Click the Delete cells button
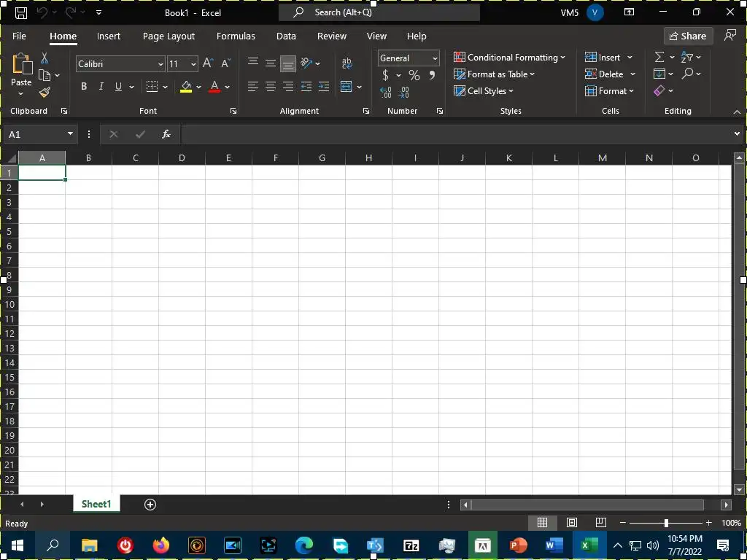747x560 pixels. coord(605,74)
